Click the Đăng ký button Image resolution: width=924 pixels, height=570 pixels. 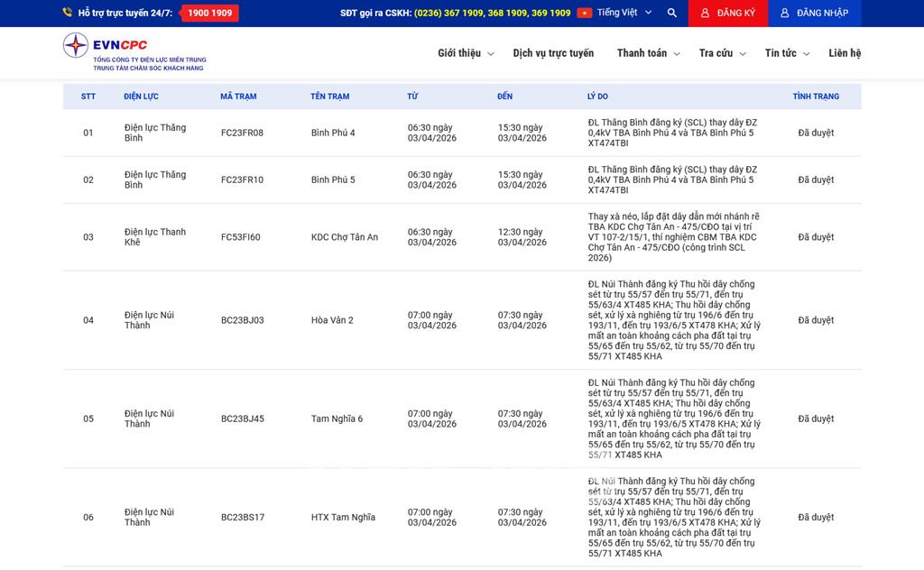click(x=727, y=14)
